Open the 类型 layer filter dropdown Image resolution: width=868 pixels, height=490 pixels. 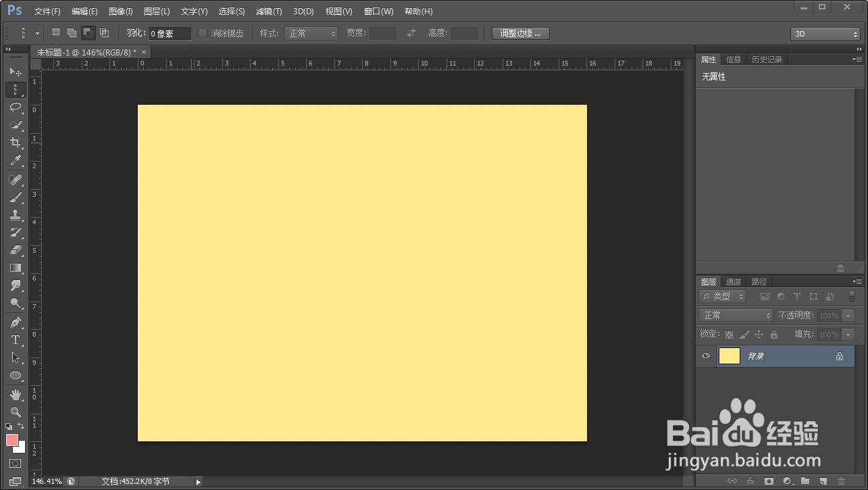pos(722,297)
